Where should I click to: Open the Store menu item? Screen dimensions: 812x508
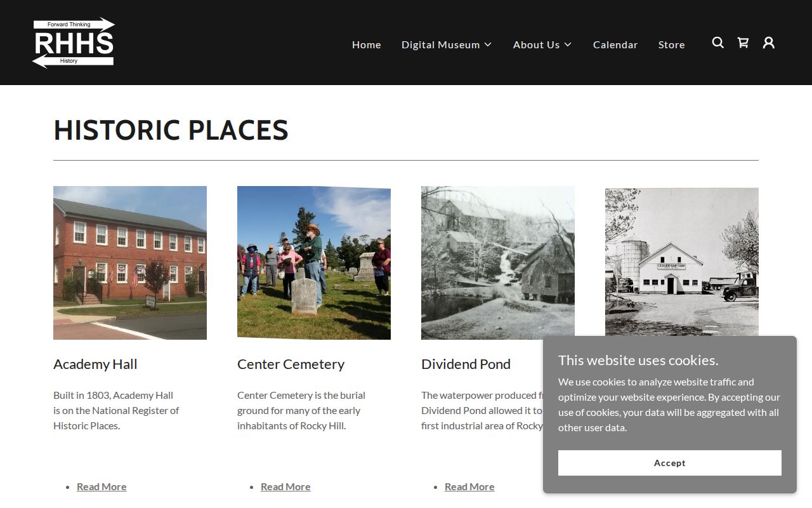click(672, 44)
